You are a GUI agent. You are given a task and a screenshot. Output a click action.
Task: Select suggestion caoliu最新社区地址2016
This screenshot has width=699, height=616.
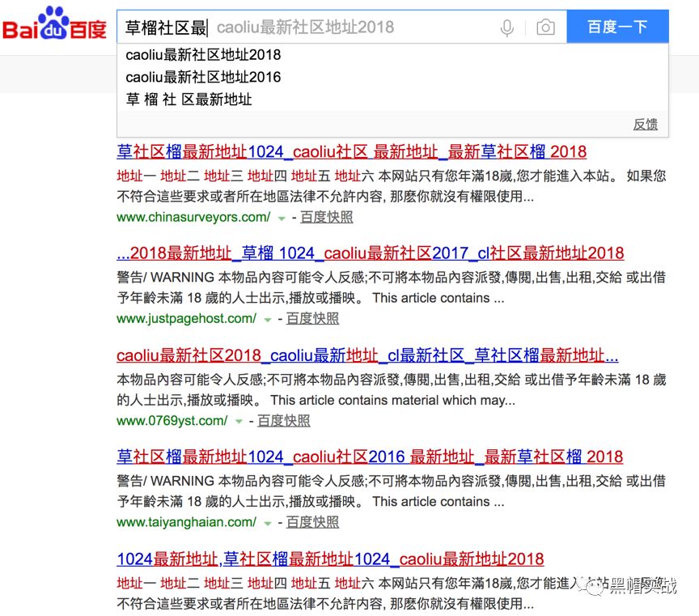[x=201, y=77]
